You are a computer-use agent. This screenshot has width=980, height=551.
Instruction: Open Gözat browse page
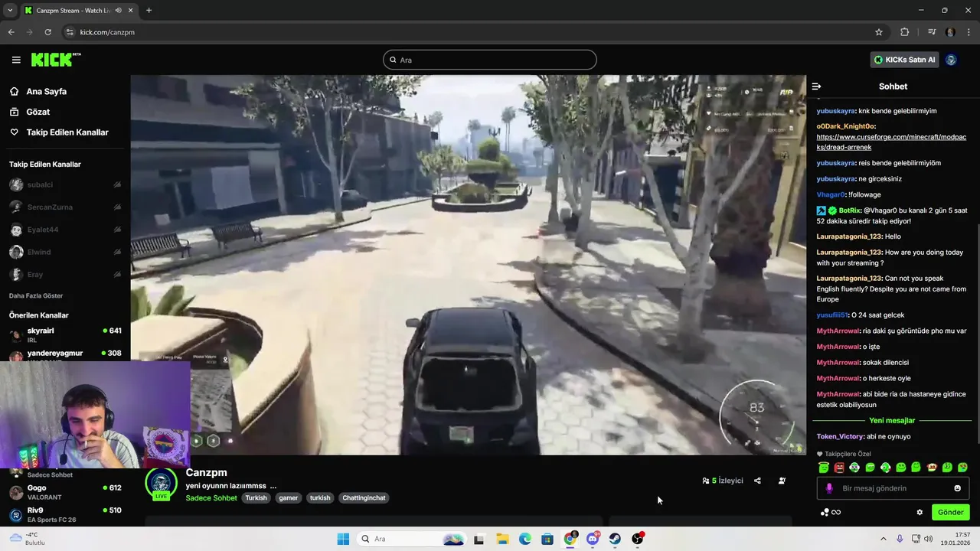point(38,112)
